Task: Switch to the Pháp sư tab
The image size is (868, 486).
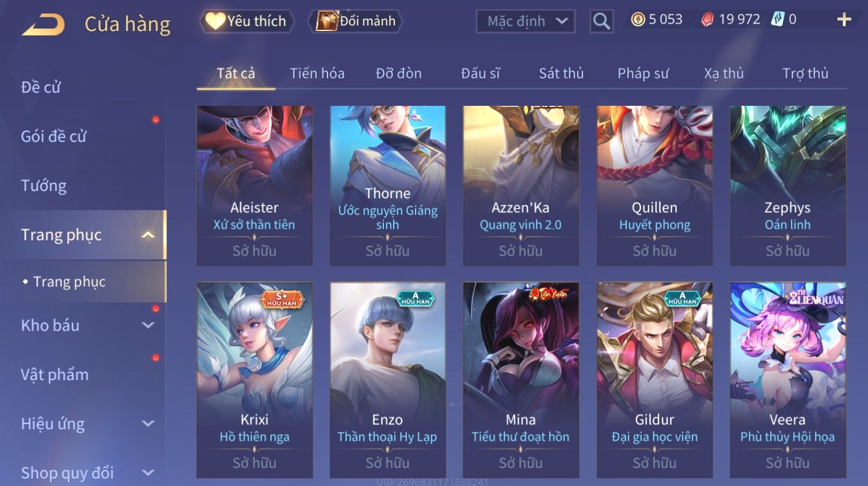Action: coord(643,74)
